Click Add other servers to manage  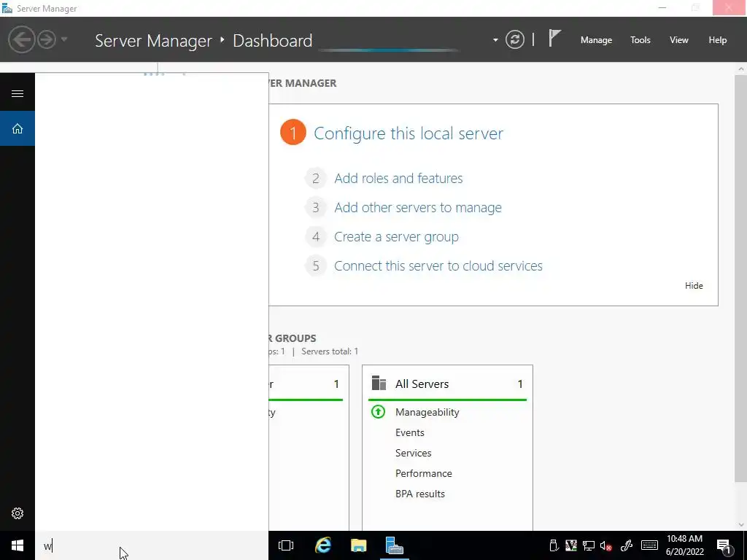pyautogui.click(x=418, y=208)
